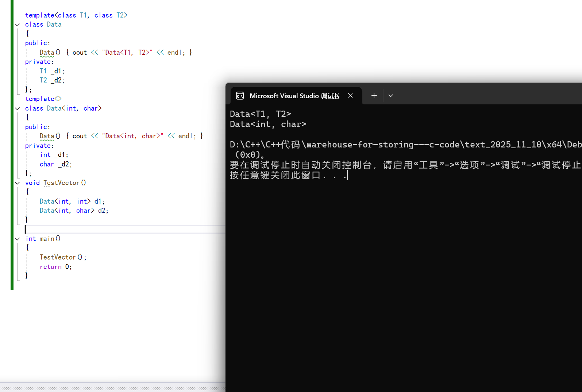Open the console tab dropdown menu

click(x=391, y=96)
